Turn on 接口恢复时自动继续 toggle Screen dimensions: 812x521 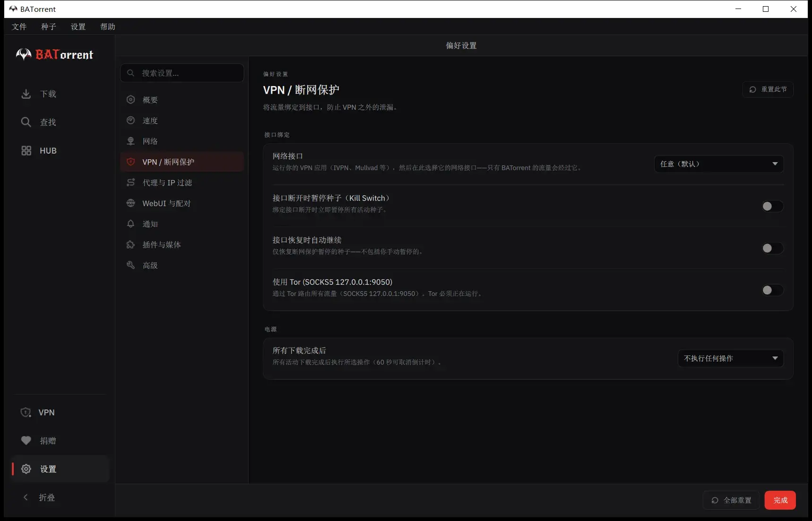click(772, 248)
